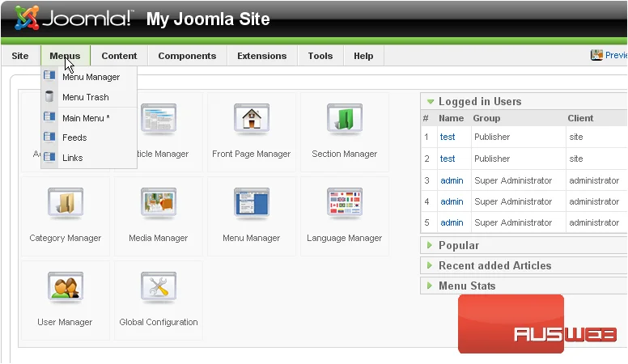Image resolution: width=628 pixels, height=364 pixels.
Task: Open Section Manager green folder icon
Action: coord(345,119)
